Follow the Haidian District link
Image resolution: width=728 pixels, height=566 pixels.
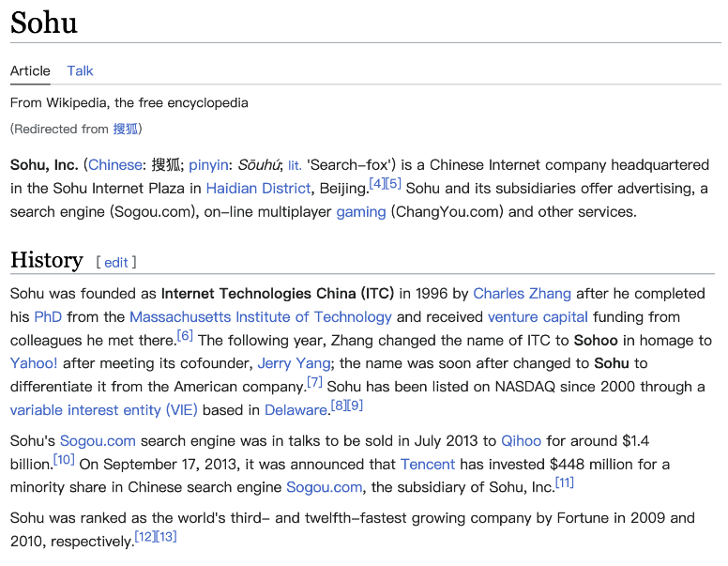258,189
